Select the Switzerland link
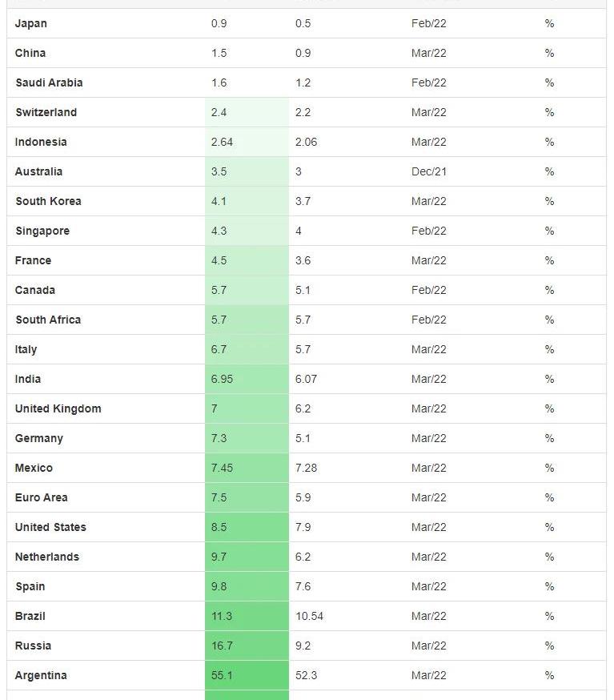Viewport: 614px width, 700px height. tap(46, 113)
